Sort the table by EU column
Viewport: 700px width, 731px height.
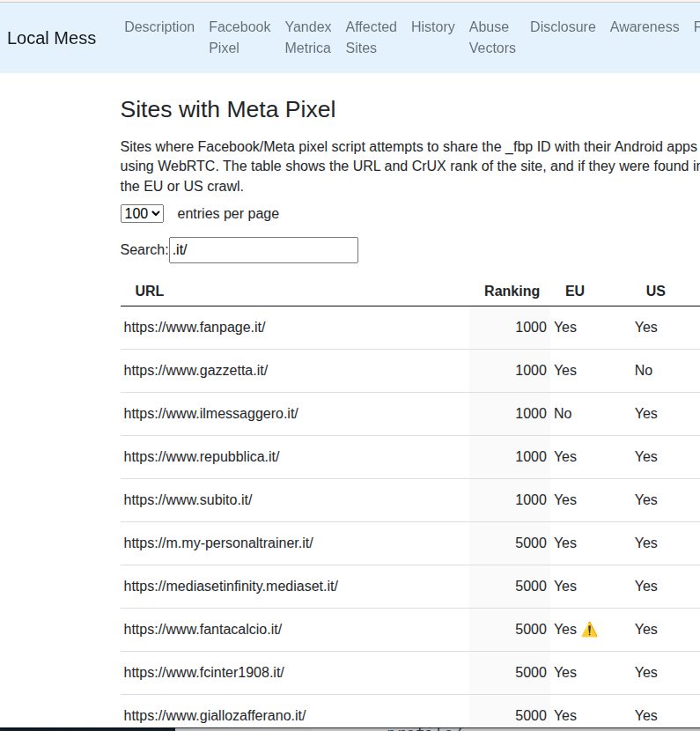(574, 291)
